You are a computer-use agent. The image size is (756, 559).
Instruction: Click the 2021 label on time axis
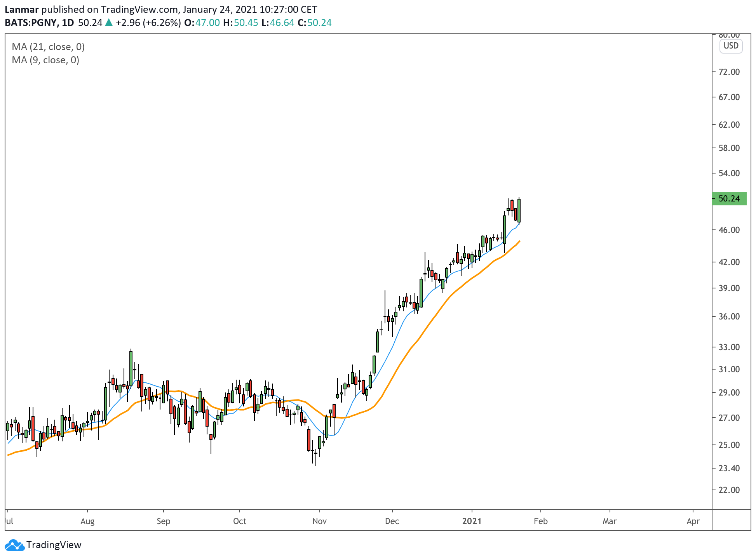coord(472,521)
